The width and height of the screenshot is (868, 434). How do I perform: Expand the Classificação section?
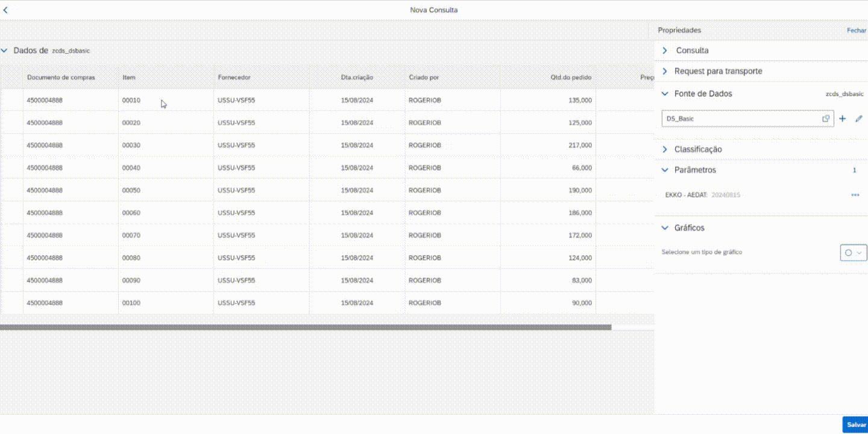pyautogui.click(x=665, y=149)
